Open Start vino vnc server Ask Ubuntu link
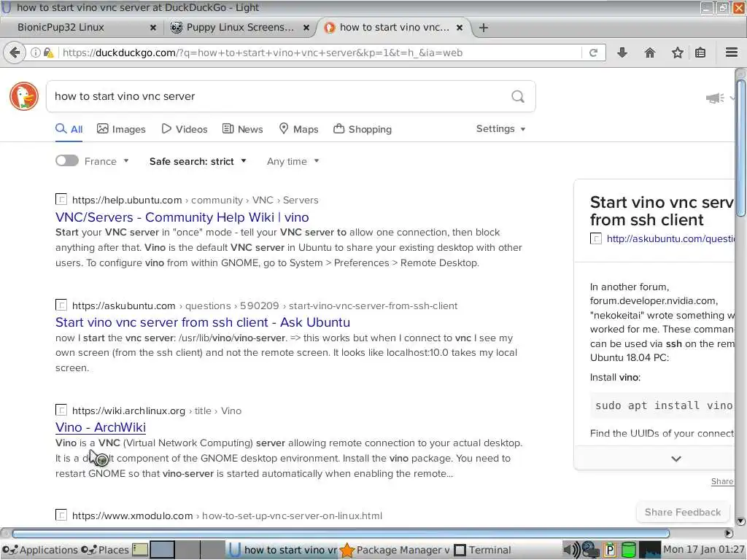The image size is (747, 560). click(x=203, y=322)
